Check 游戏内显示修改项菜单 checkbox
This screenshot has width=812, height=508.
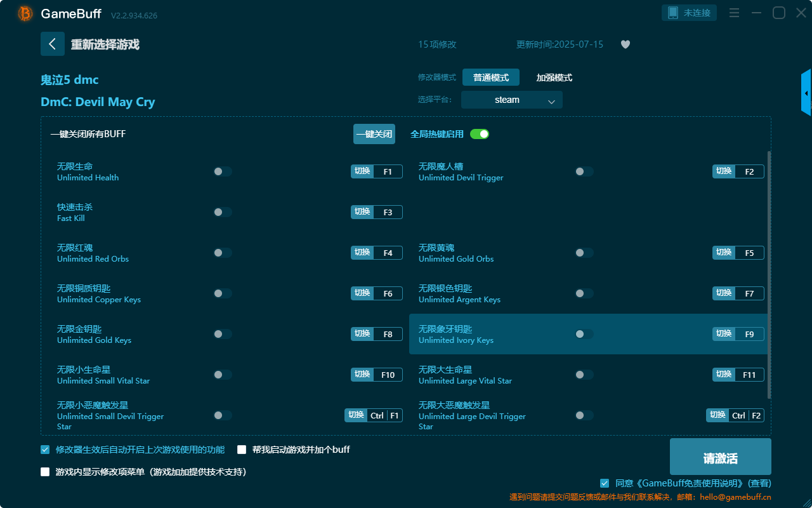45,472
